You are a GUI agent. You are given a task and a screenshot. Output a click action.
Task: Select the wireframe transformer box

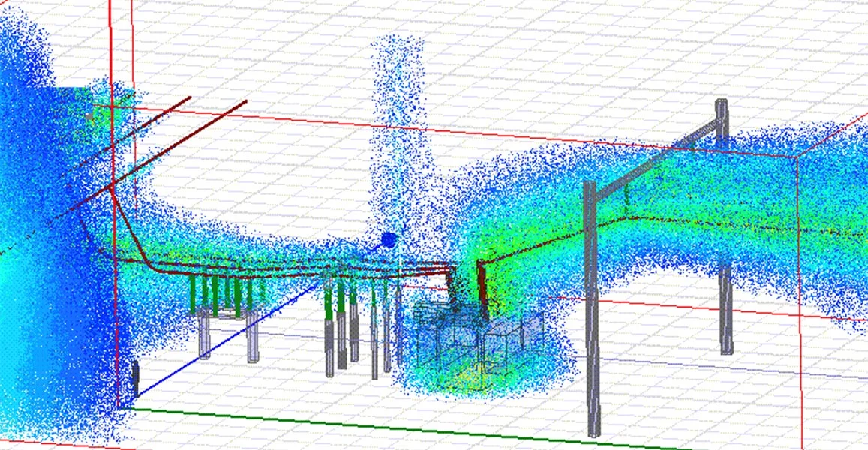(x=480, y=341)
